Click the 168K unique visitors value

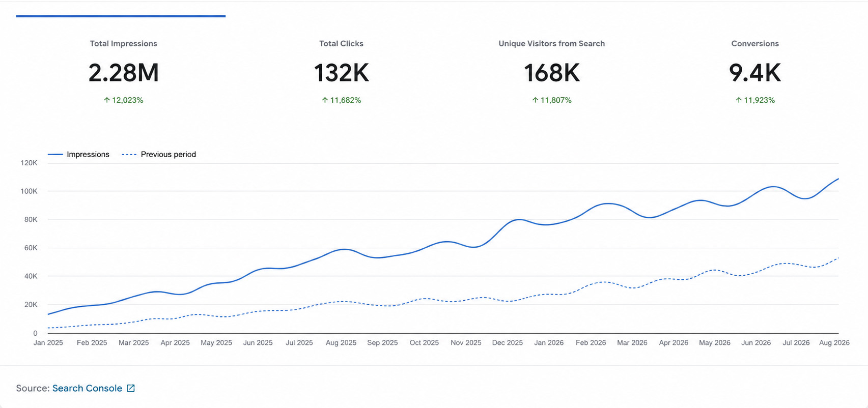552,73
